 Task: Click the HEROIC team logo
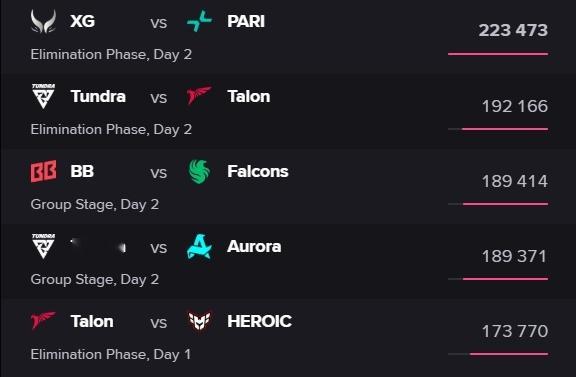pos(199,321)
